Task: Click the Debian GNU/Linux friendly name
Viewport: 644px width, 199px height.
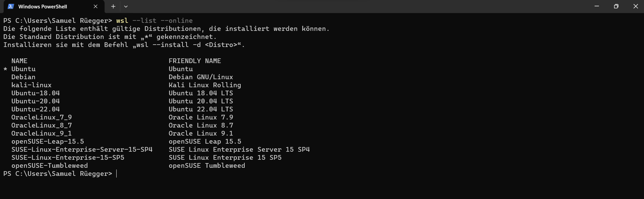Action: 201,77
